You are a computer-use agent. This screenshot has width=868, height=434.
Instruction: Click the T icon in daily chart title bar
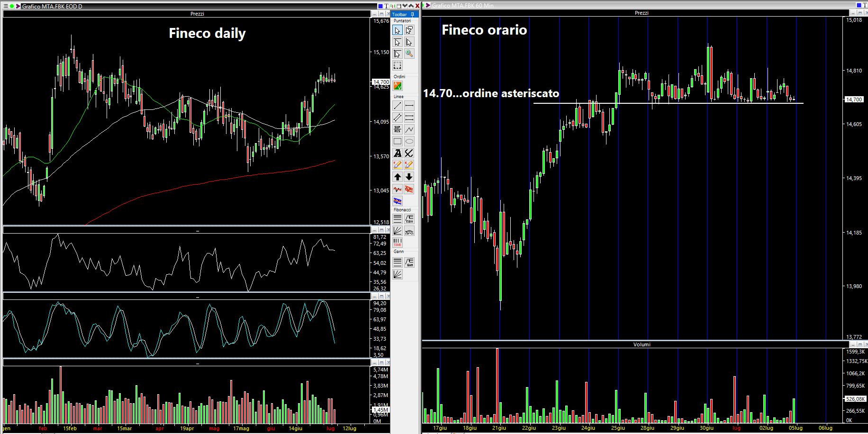click(387, 6)
